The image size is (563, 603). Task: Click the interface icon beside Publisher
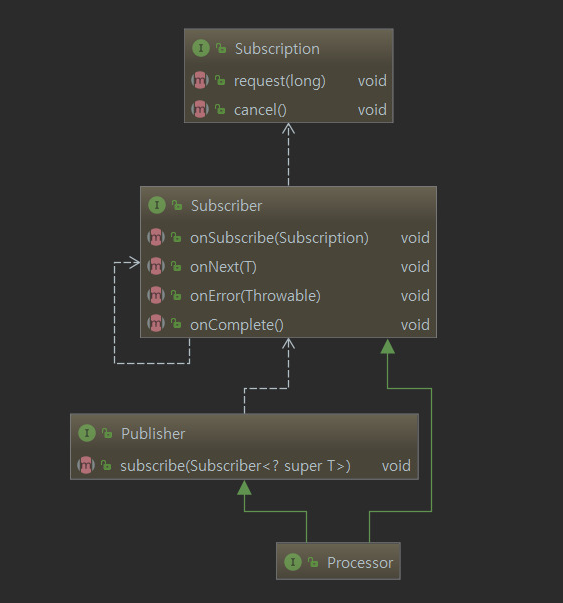coord(87,433)
